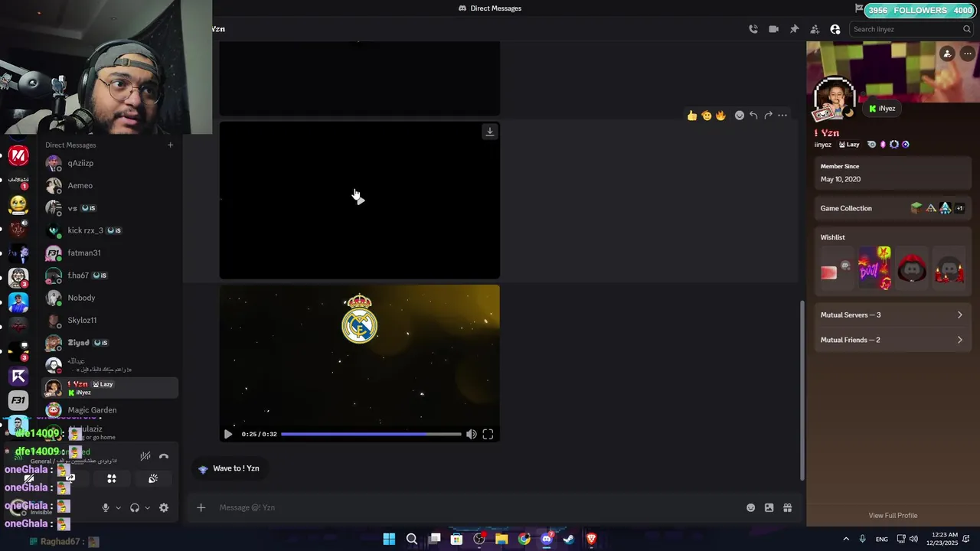The image size is (980, 551).
Task: Open more options for hovered message
Action: coord(782,116)
